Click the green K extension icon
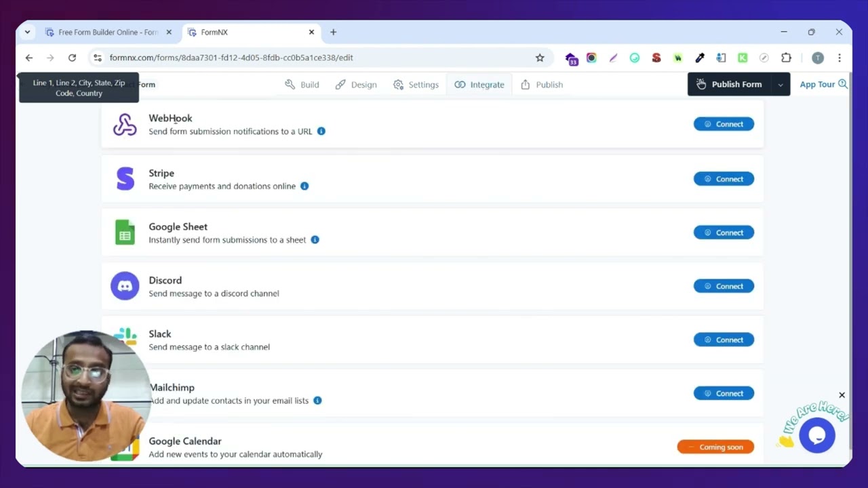Image resolution: width=868 pixels, height=488 pixels. [743, 58]
